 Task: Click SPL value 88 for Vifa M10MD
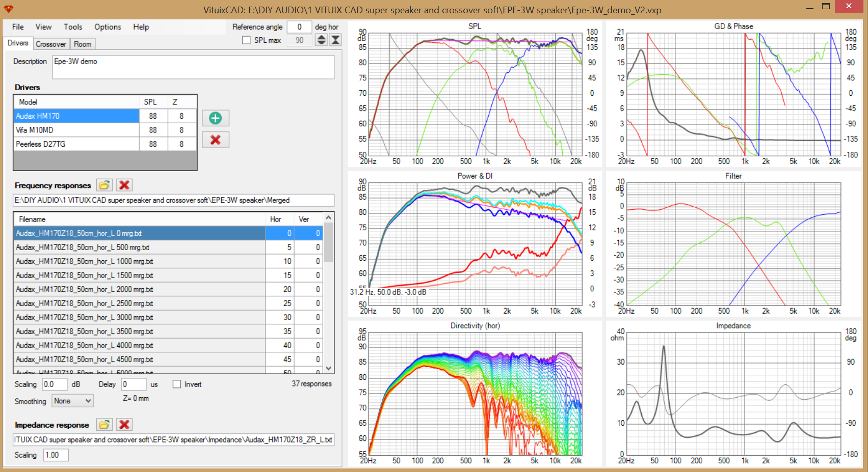coord(153,130)
